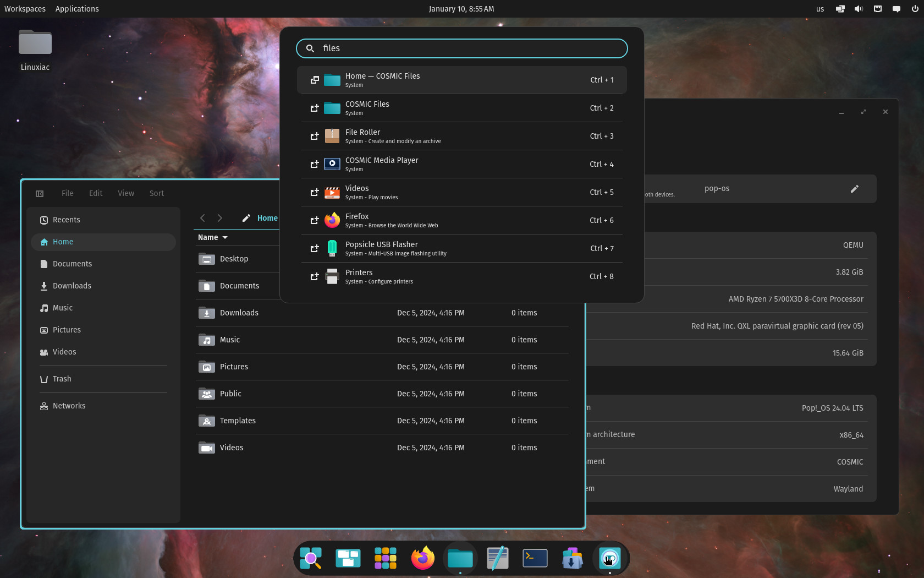Open the Applications panel button
Viewport: 924px width, 578px height.
(x=77, y=9)
